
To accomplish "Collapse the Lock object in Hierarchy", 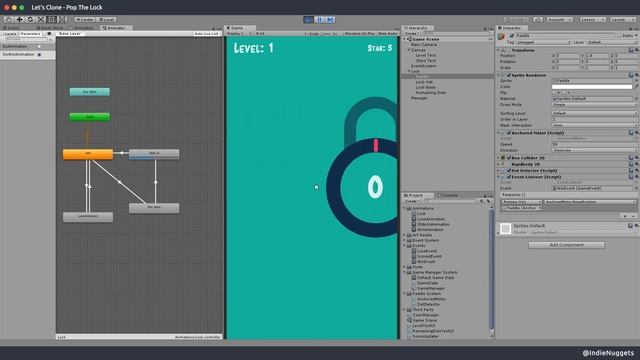I will [x=409, y=71].
